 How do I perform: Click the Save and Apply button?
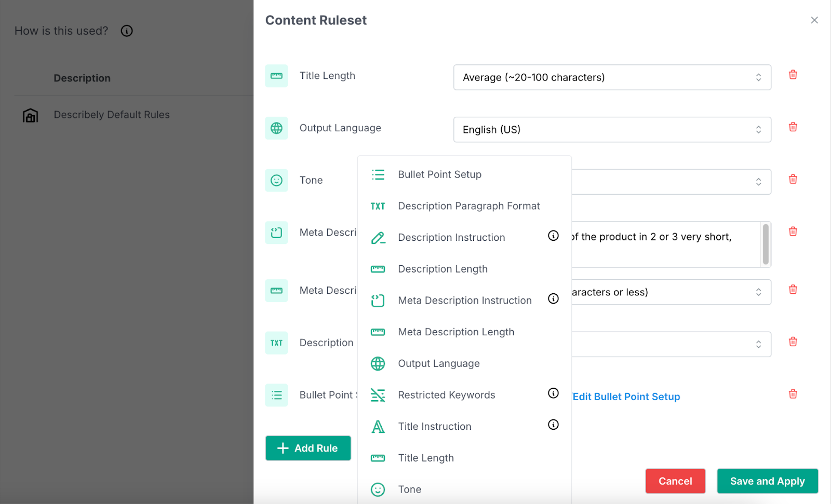coord(767,481)
